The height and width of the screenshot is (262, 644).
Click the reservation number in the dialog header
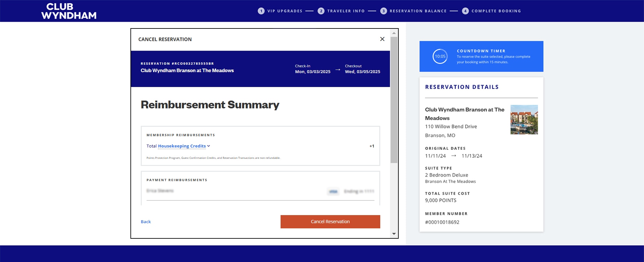pos(177,64)
